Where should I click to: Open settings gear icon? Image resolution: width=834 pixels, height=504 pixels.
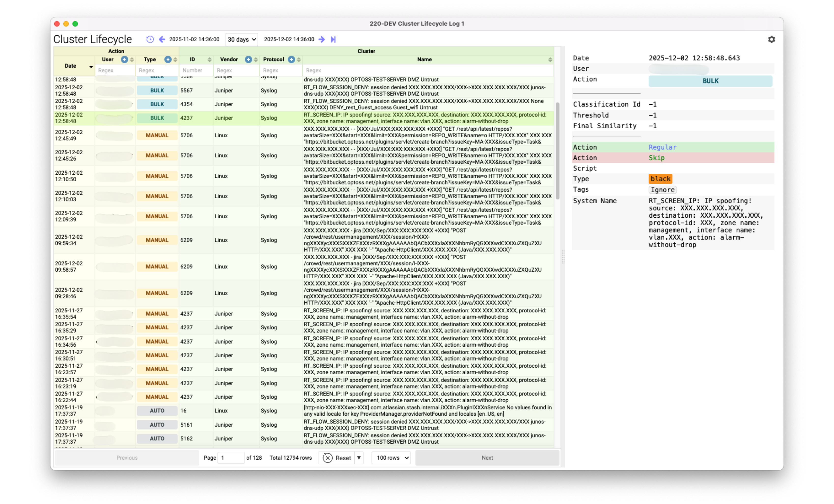point(771,39)
